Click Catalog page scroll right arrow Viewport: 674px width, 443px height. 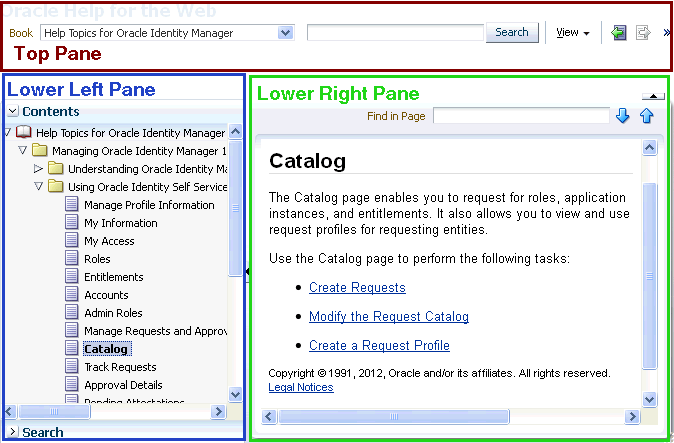[632, 416]
